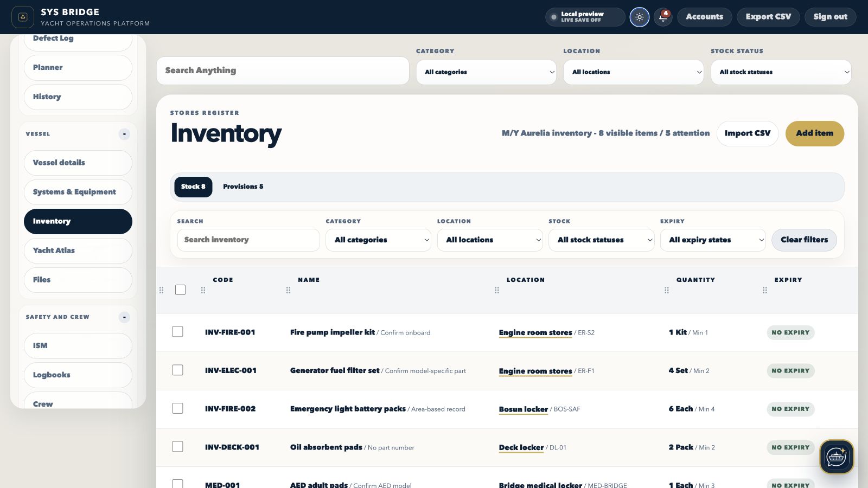Open the Stock Status dropdown
868x488 pixels.
click(x=781, y=72)
